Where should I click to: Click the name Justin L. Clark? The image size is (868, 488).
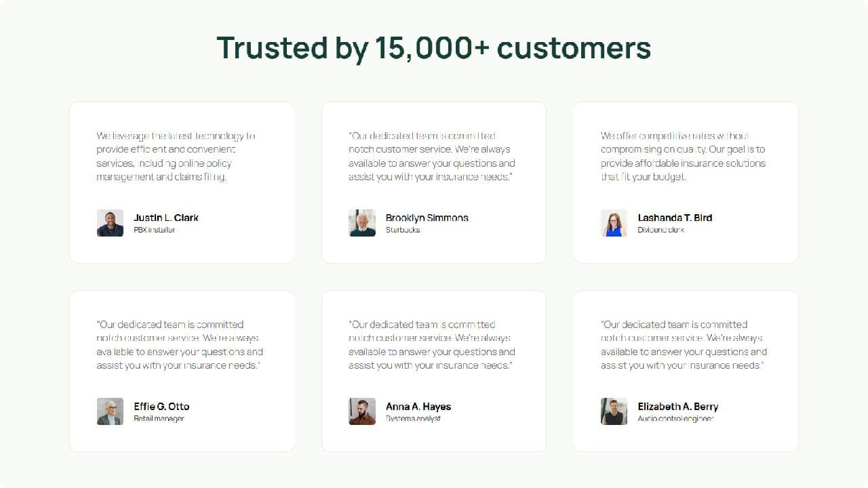[x=166, y=218]
